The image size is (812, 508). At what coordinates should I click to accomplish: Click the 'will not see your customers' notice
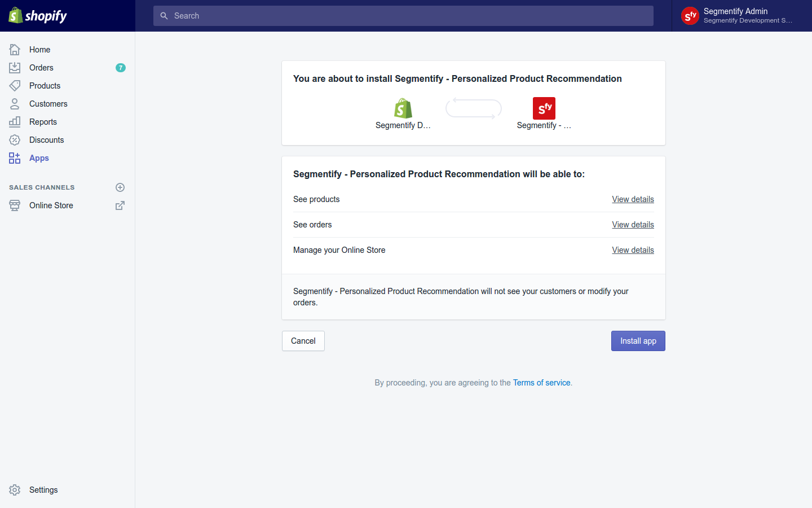click(461, 297)
